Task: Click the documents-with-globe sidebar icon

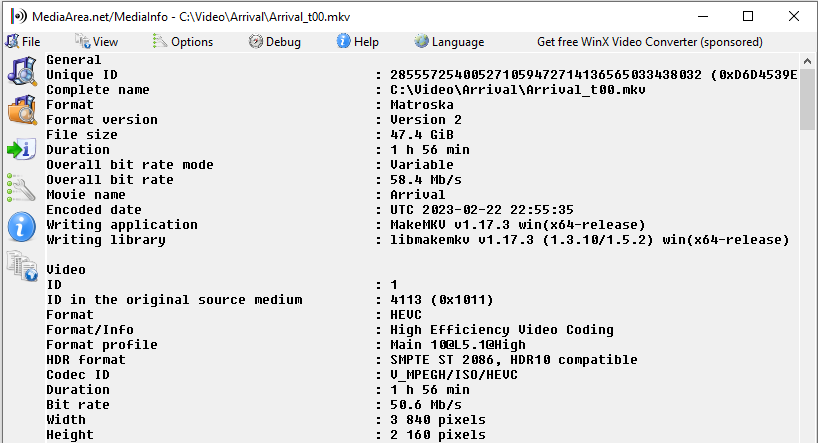Action: [x=21, y=265]
